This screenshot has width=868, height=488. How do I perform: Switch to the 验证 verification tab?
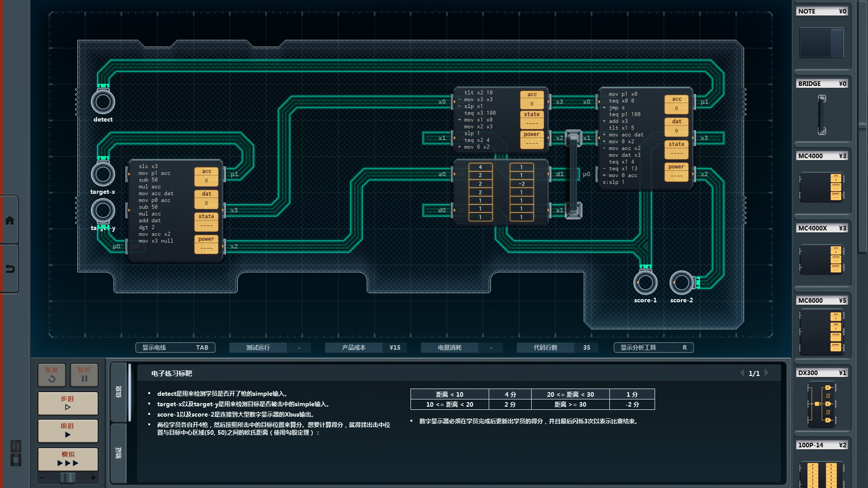click(x=118, y=453)
